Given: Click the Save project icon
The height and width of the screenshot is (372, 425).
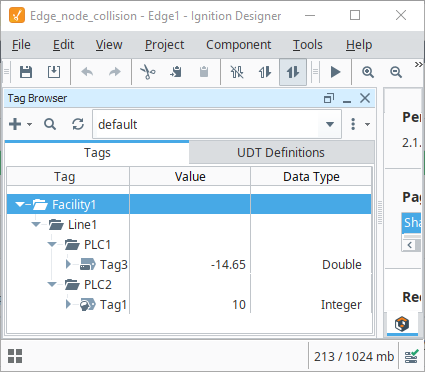Looking at the screenshot, I should point(26,72).
